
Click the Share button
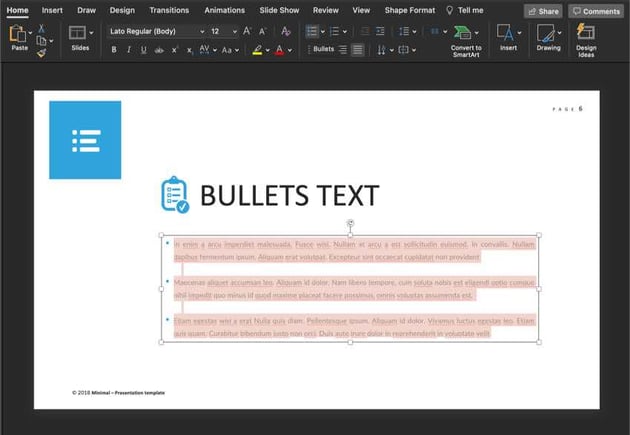click(x=543, y=11)
